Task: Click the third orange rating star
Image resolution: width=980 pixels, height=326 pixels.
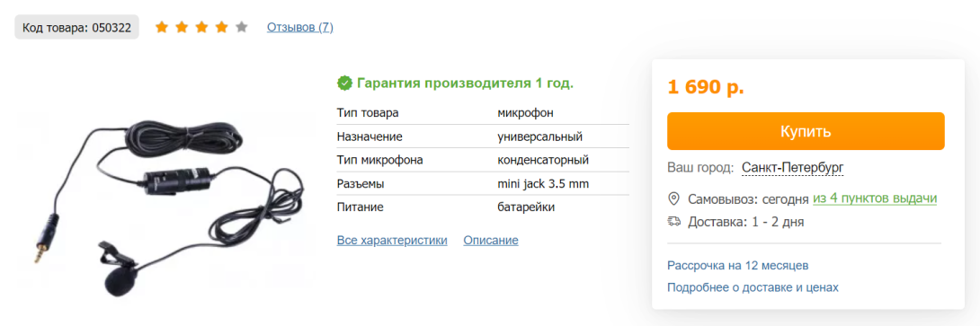Action: click(x=202, y=27)
